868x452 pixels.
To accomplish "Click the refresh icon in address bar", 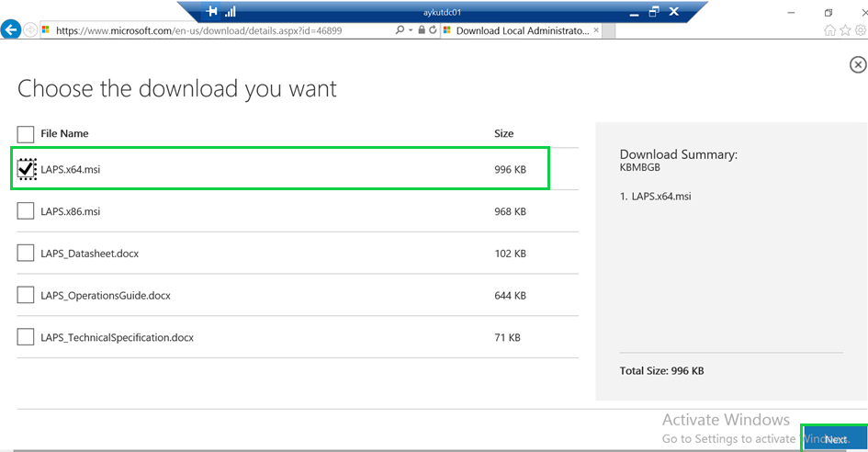I will 433,30.
